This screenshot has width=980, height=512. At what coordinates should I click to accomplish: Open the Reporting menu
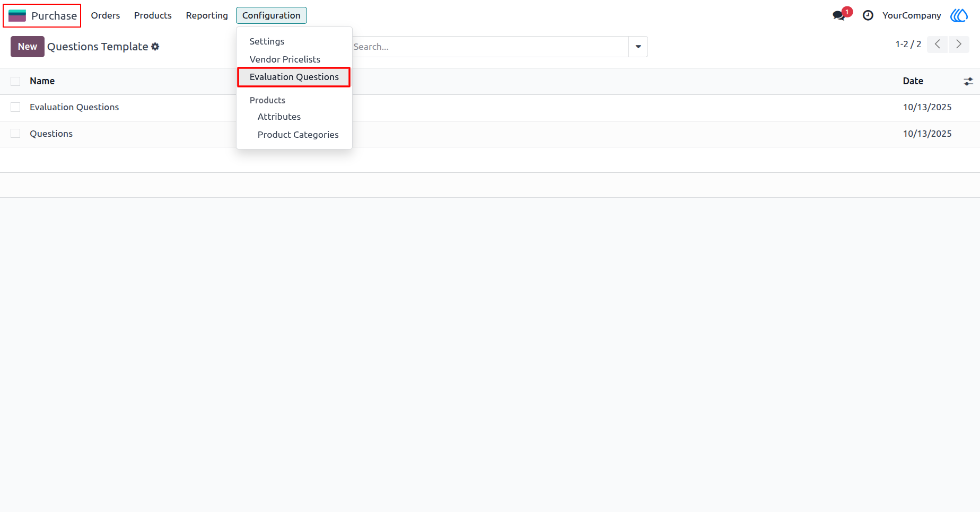[x=207, y=15]
